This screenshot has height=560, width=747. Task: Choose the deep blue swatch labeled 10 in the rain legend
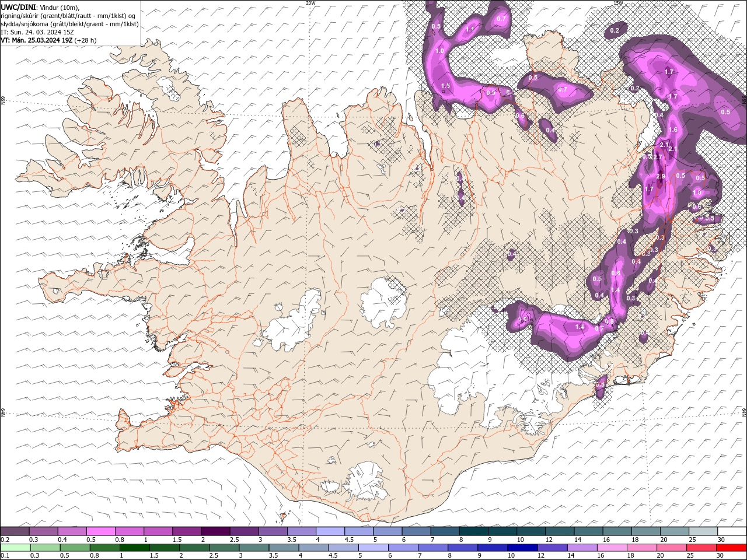click(522, 548)
